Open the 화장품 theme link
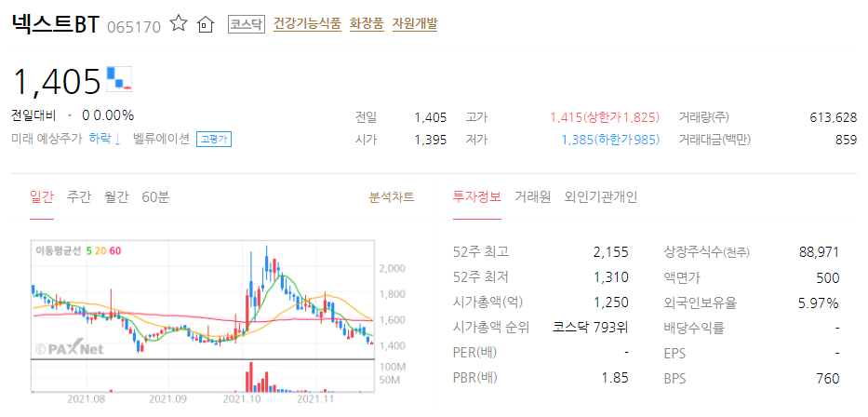 coord(367,24)
